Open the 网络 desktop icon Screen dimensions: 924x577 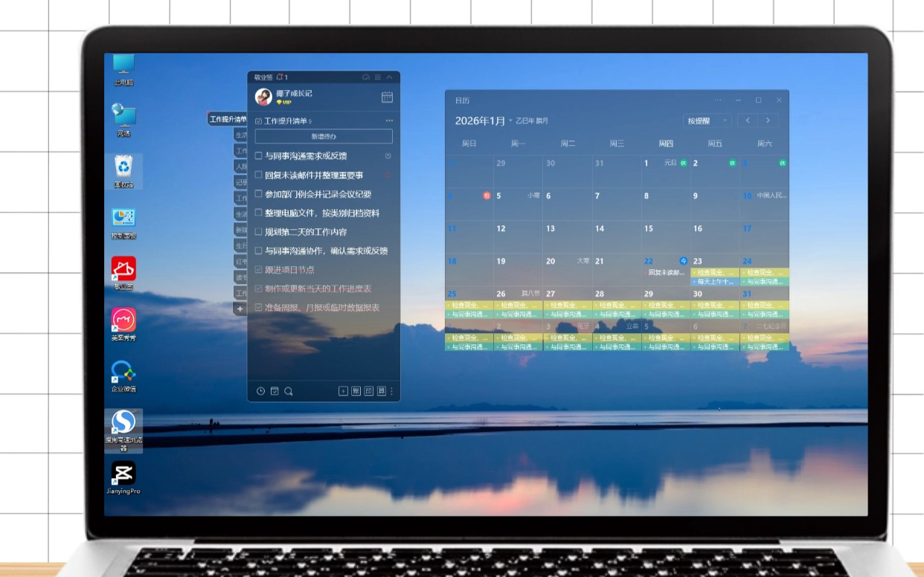point(123,120)
